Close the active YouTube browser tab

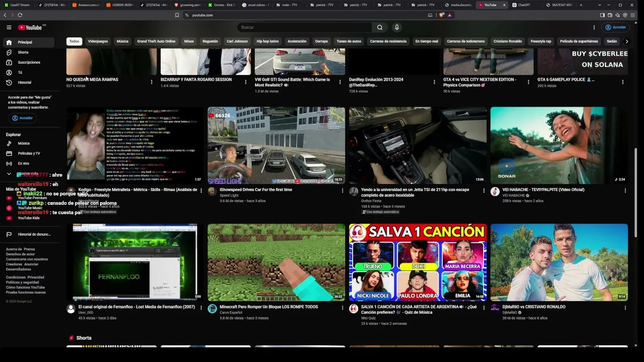[x=504, y=5]
